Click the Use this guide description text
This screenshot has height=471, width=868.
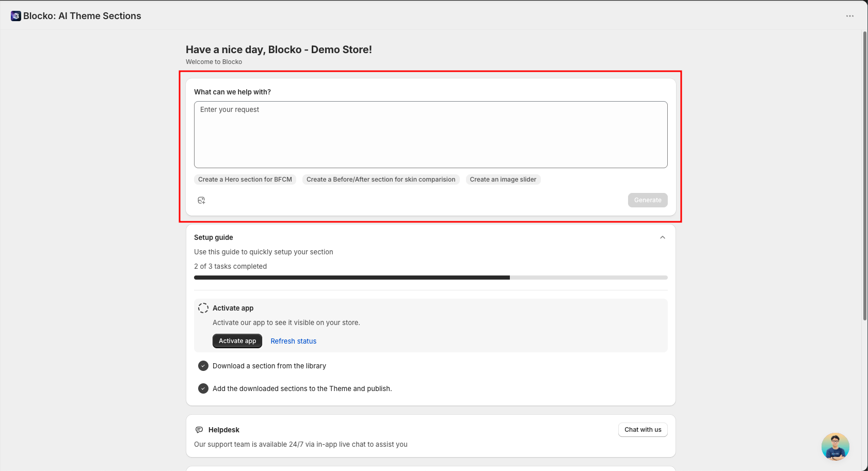pos(264,252)
